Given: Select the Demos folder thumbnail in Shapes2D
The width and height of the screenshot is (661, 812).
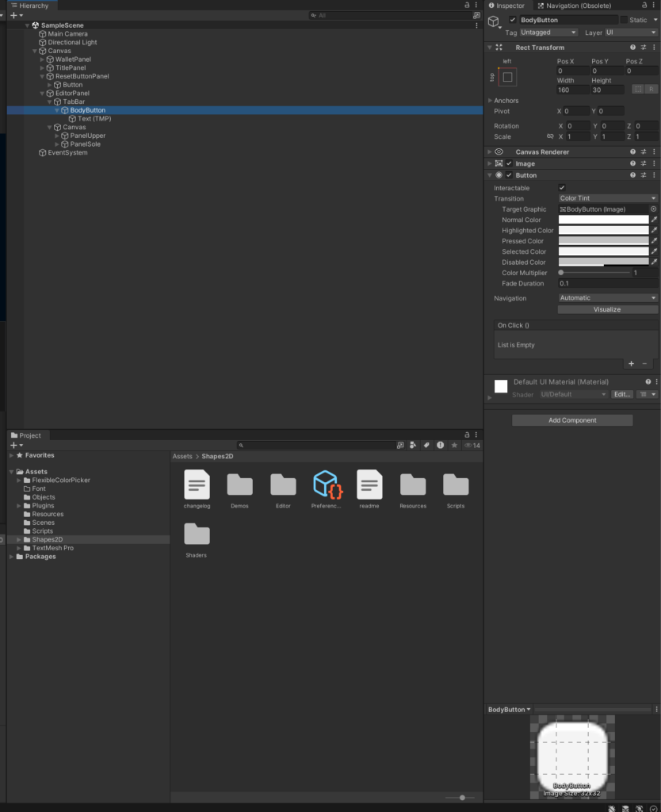Looking at the screenshot, I should tap(239, 485).
